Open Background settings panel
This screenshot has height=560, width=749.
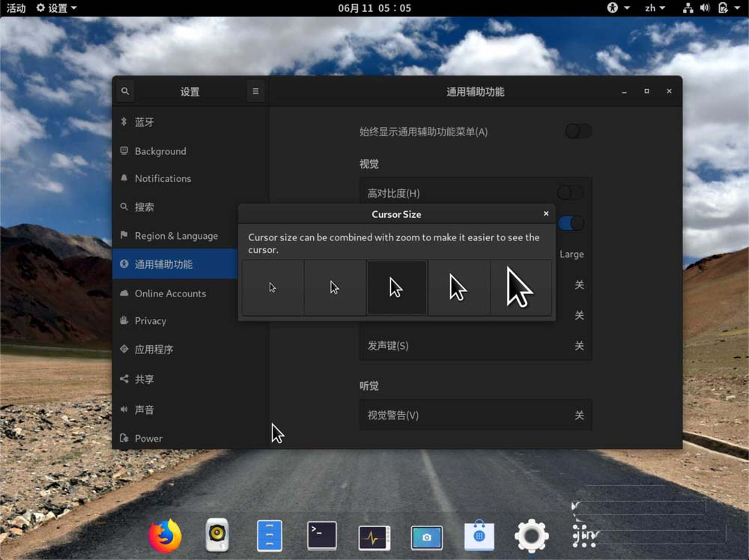pyautogui.click(x=160, y=151)
